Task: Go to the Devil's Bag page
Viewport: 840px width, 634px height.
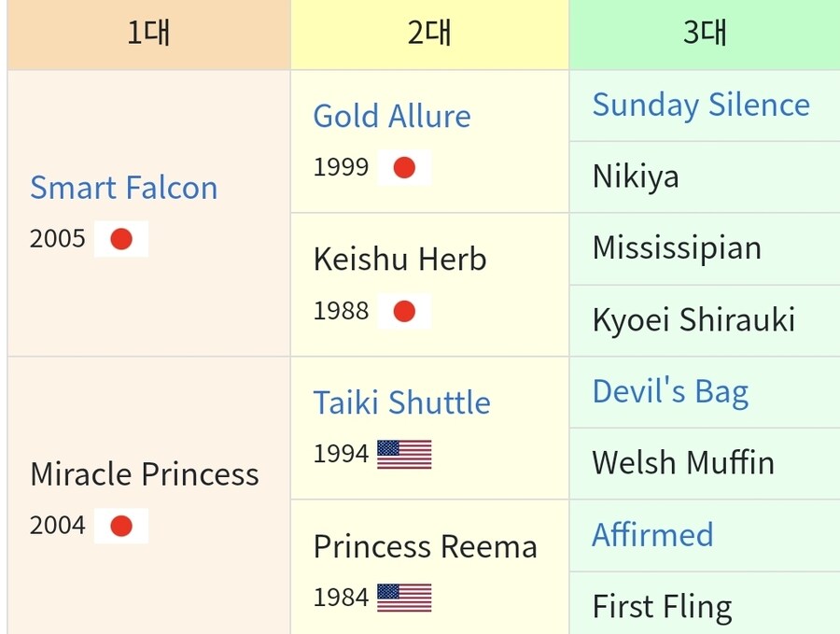Action: pyautogui.click(x=670, y=391)
